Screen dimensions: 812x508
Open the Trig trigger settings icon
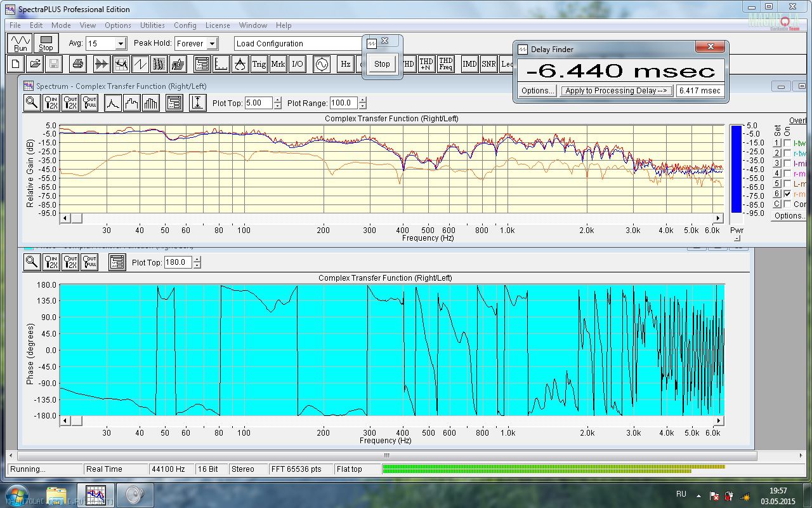click(259, 64)
